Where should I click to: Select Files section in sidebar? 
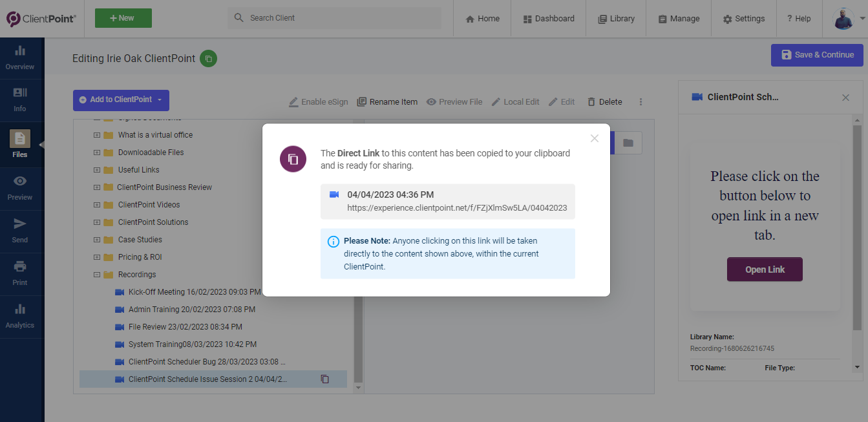pyautogui.click(x=20, y=144)
